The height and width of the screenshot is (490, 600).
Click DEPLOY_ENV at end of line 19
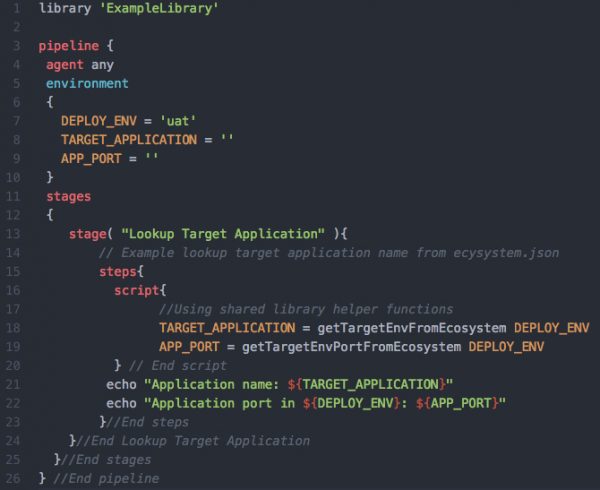click(x=506, y=347)
